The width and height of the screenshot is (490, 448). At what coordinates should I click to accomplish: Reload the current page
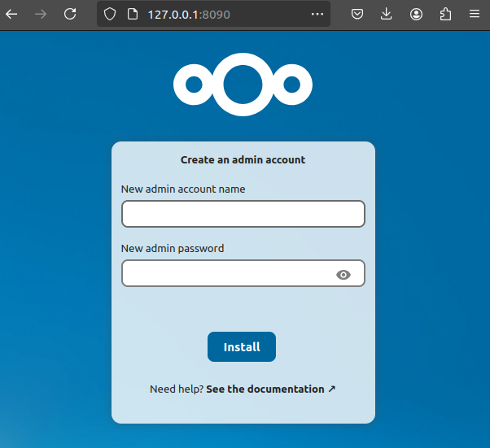(70, 14)
